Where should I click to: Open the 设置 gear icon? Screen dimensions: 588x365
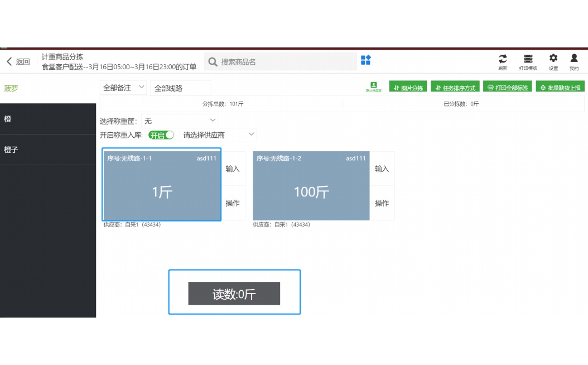click(553, 62)
